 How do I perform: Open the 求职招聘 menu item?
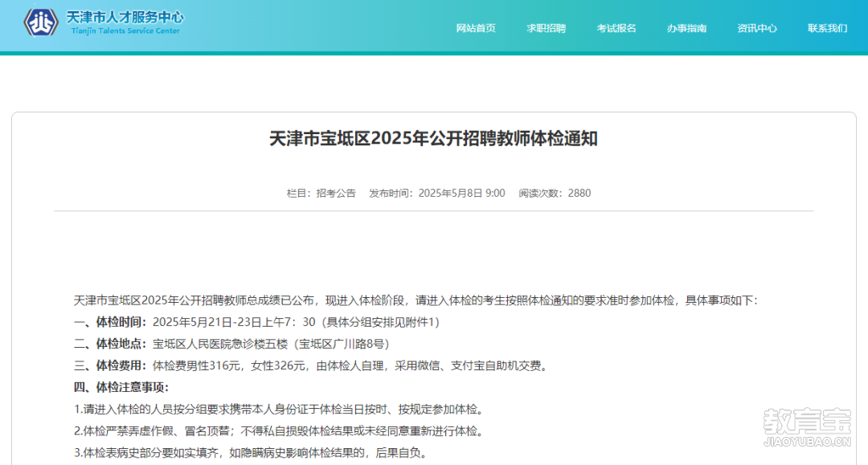[x=546, y=28]
